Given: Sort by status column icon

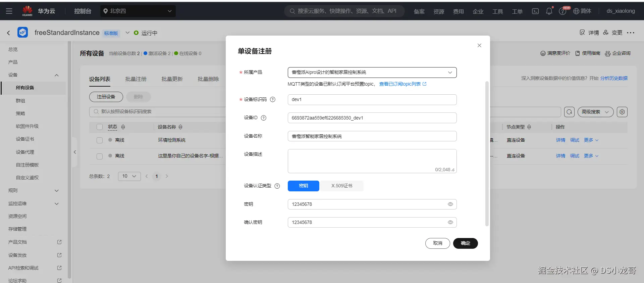Looking at the screenshot, I should click(123, 127).
